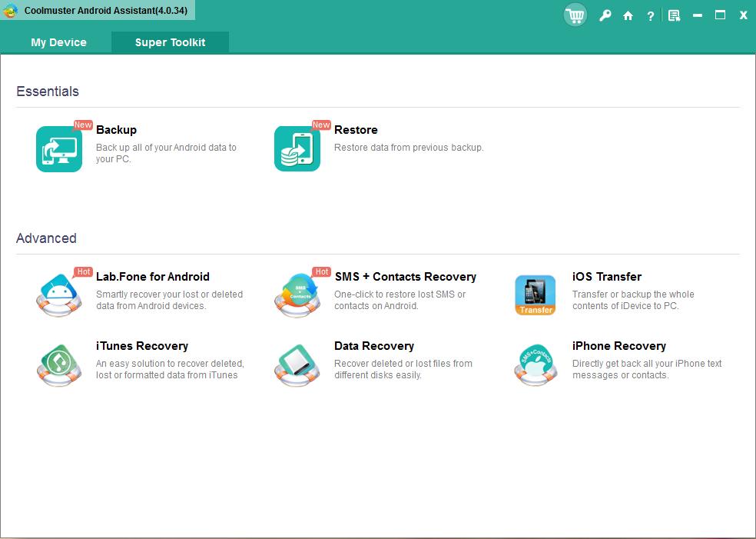Go to the home page icon
Viewport: 756px width, 539px height.
pos(628,15)
